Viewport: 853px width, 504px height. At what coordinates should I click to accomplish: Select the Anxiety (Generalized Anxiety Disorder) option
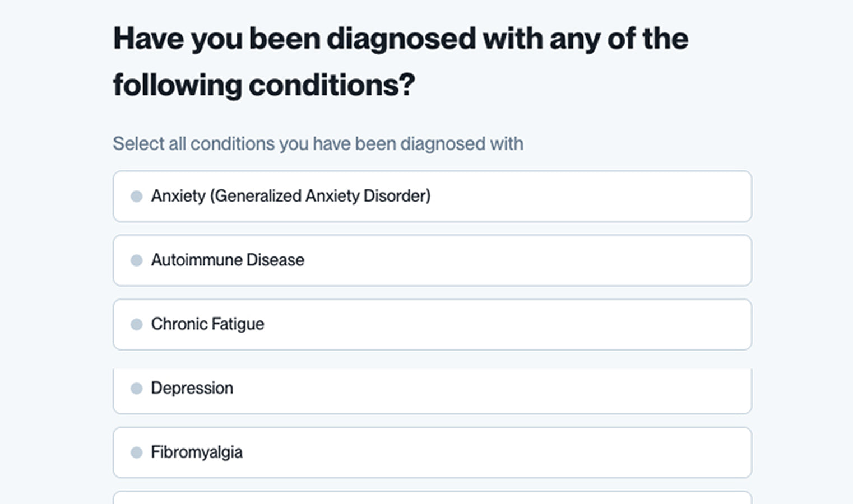tap(432, 197)
